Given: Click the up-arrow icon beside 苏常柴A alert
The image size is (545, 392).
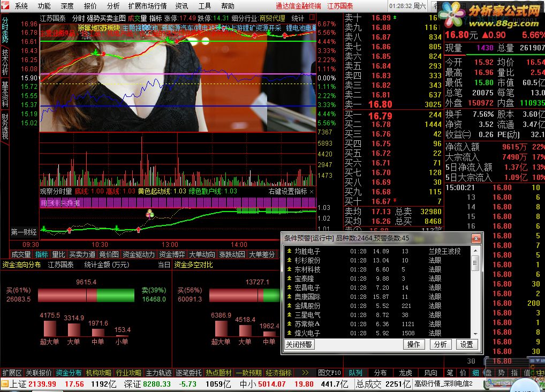Looking at the screenshot, I should pos(289,323).
